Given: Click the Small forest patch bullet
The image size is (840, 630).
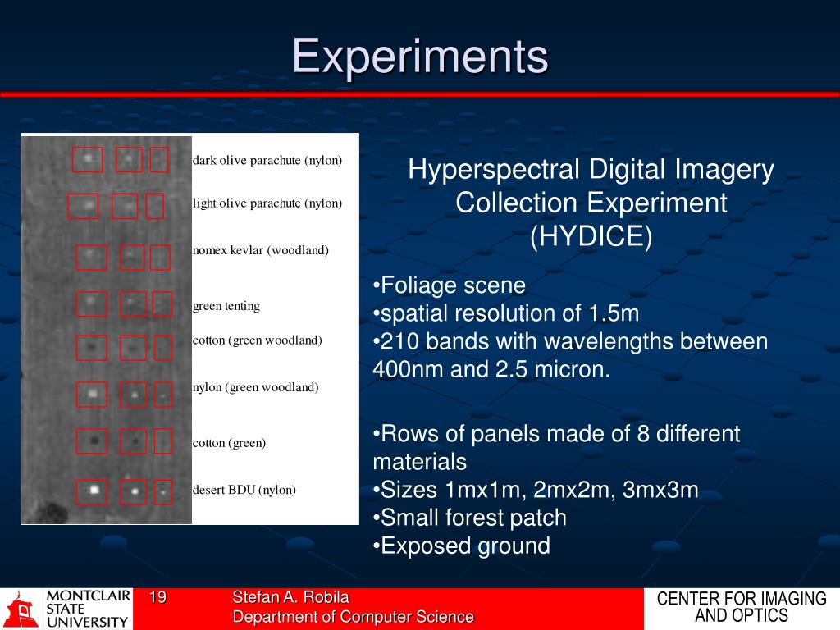Looking at the screenshot, I should click(x=469, y=518).
